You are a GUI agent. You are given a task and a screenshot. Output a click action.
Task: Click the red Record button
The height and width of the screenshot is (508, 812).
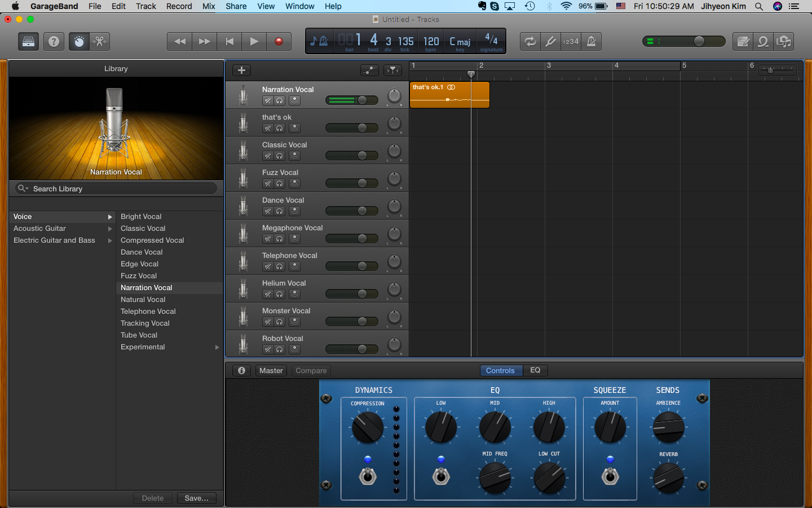tap(279, 42)
